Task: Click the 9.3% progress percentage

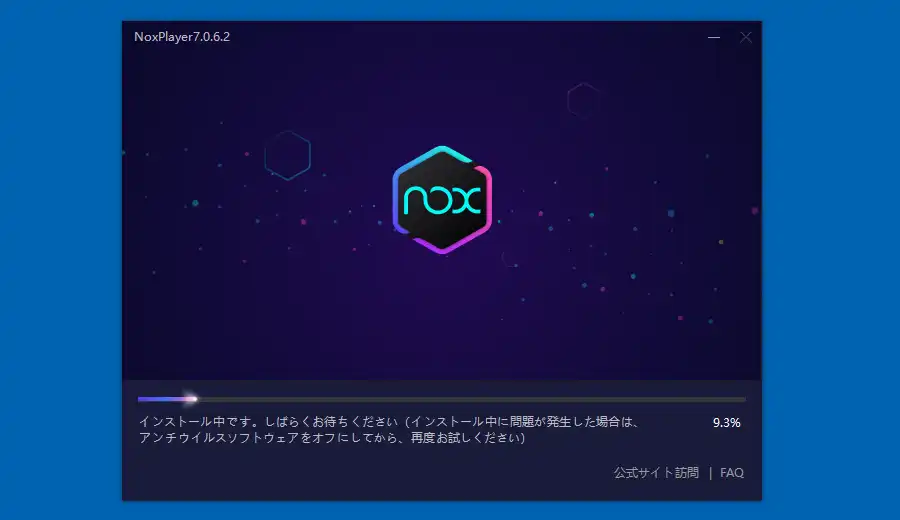Action: [726, 423]
